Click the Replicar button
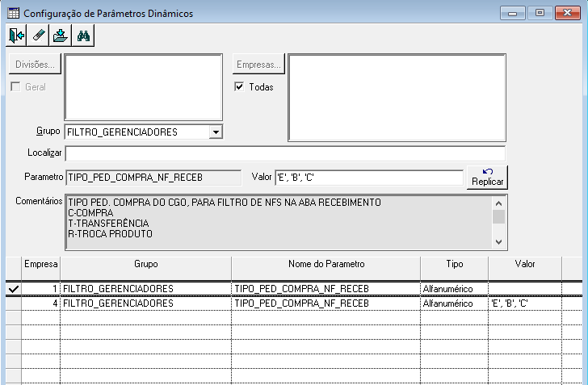The height and width of the screenshot is (385, 588). tap(487, 178)
